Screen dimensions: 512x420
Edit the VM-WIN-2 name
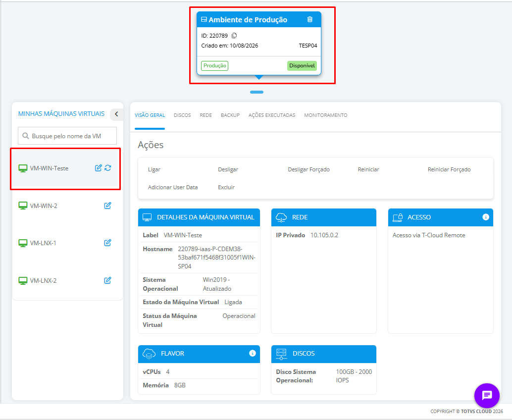click(x=107, y=206)
